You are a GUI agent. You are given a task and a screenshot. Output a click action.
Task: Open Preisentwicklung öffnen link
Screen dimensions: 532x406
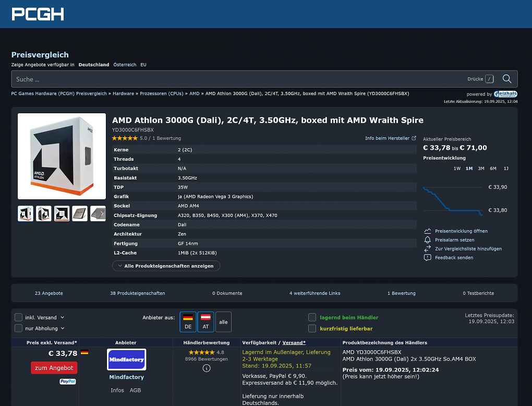click(x=461, y=231)
